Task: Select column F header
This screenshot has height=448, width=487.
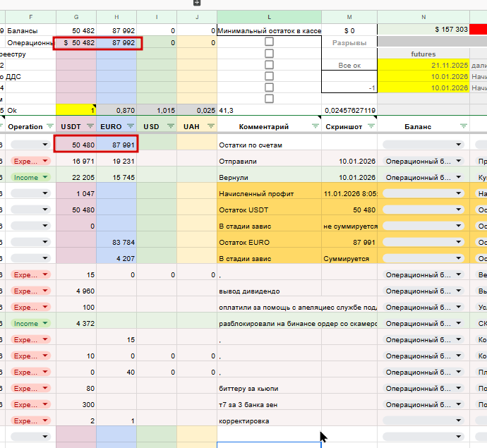Action: point(30,17)
